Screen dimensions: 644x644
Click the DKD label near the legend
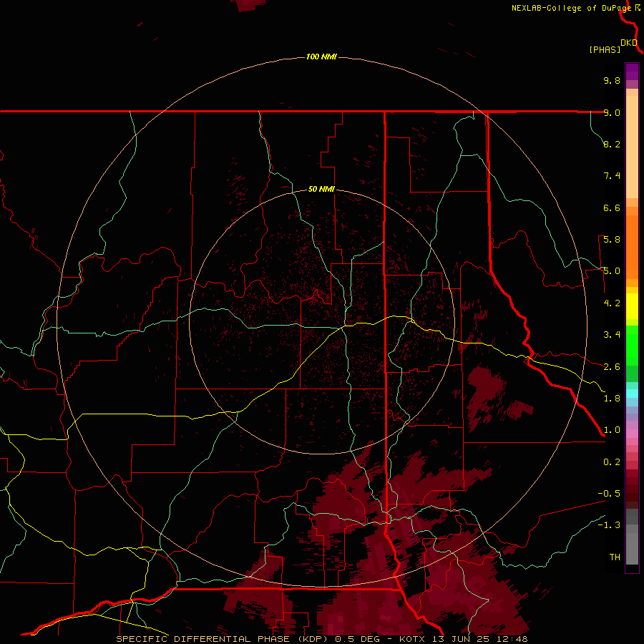(x=629, y=43)
